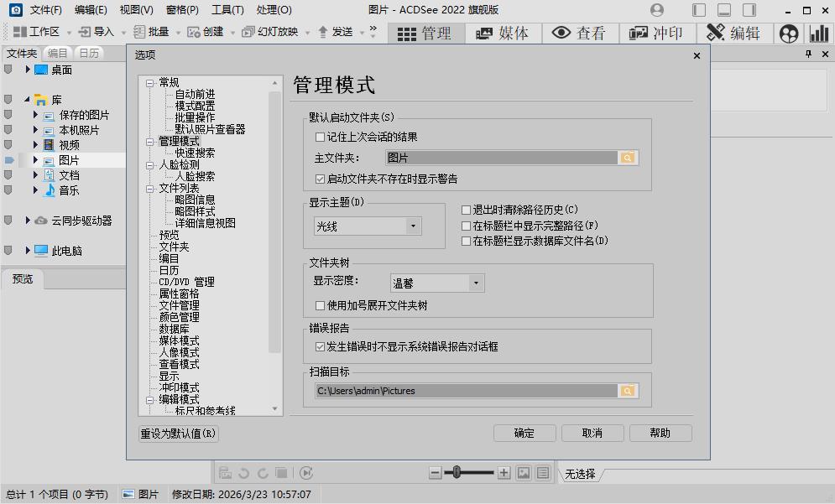Viewport: 835px width, 504px height.
Task: Select 冲印模式 in the options tree
Action: tap(179, 387)
